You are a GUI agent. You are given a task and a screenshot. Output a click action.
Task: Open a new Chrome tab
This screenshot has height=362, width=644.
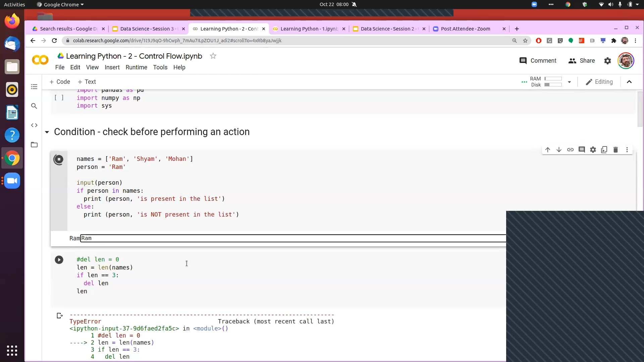(517, 29)
